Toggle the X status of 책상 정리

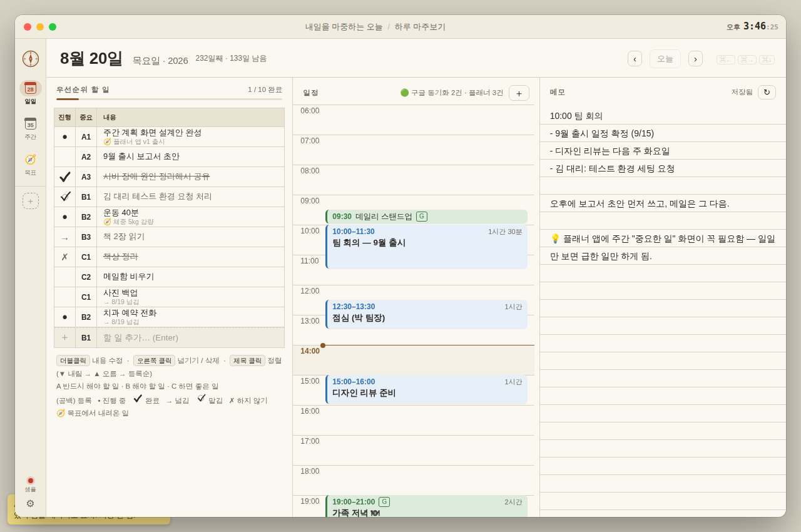(x=64, y=257)
